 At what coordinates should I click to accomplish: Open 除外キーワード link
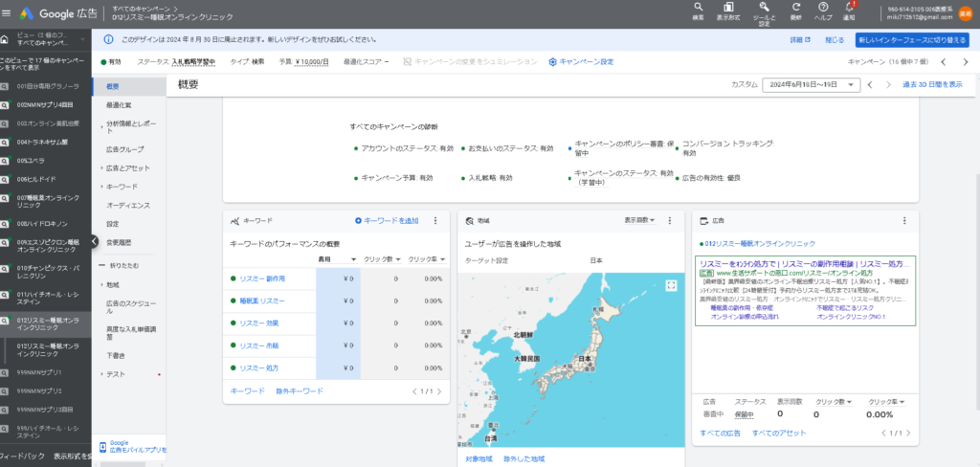pos(300,391)
